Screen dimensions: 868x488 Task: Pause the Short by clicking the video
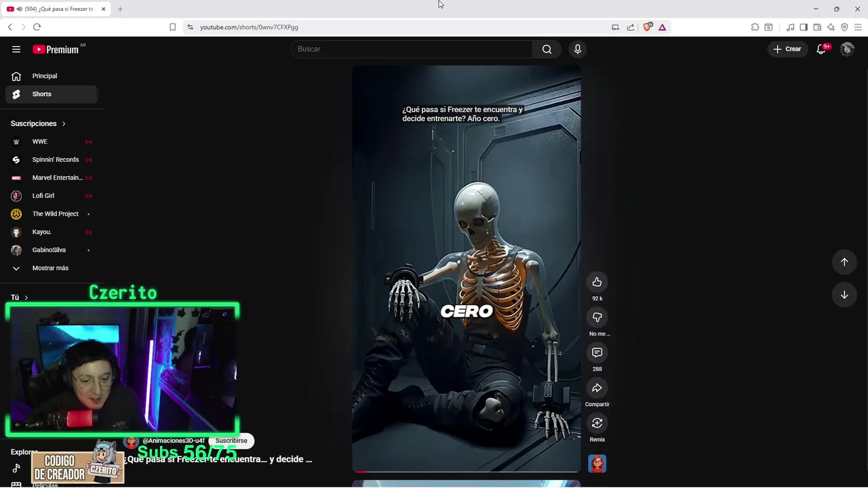pos(467,268)
